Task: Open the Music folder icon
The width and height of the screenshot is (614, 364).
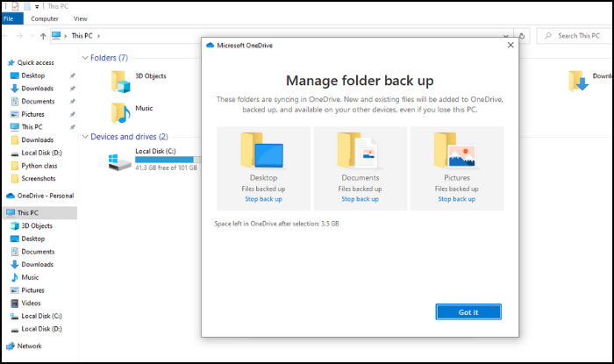Action: [121, 112]
